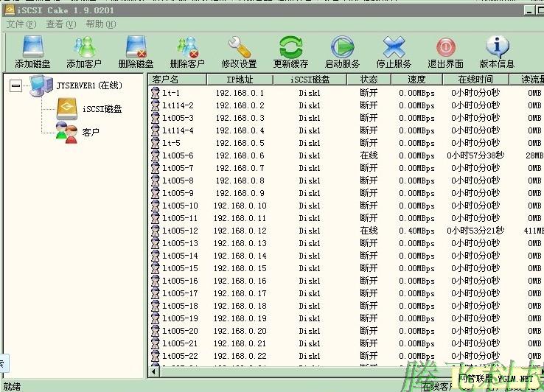Select the JYSERVER1 (在线) tree label
Screen dimensions: 544x392
pos(89,85)
